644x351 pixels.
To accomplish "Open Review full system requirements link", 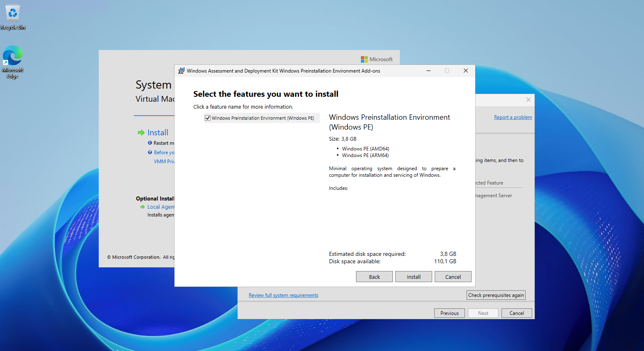I will point(283,295).
